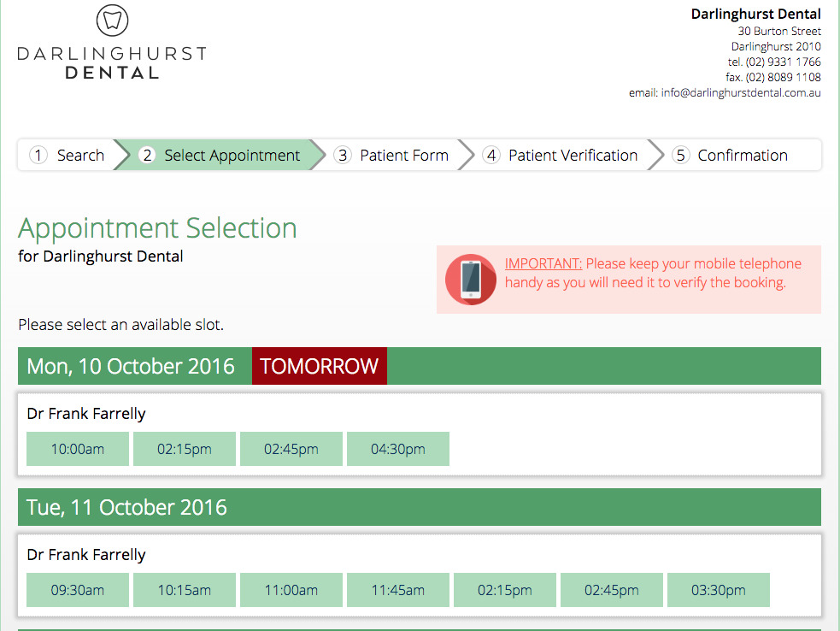Click the Darlinghurst Dental tooth logo icon
The image size is (840, 631).
[x=113, y=21]
